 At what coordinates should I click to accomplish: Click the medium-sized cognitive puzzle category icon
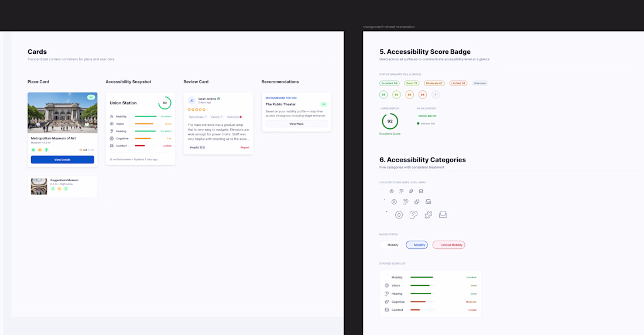[x=417, y=202]
